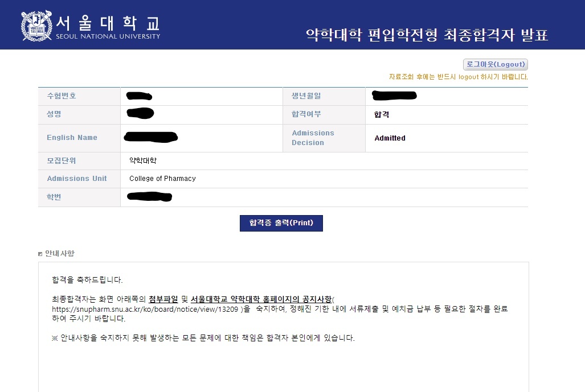The image size is (585, 392).
Task: Click the 학번 label cell
Action: (x=79, y=197)
